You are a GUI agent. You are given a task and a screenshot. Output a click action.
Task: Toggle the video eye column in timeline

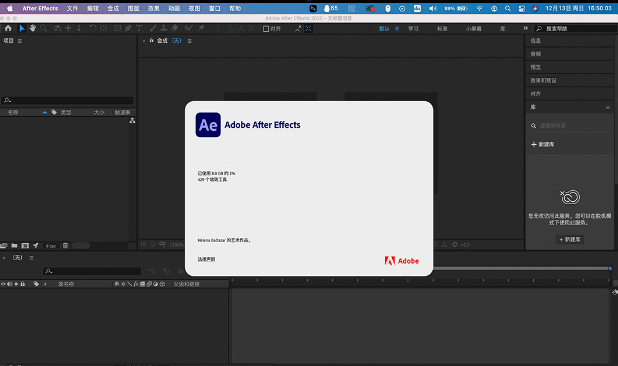click(3, 284)
